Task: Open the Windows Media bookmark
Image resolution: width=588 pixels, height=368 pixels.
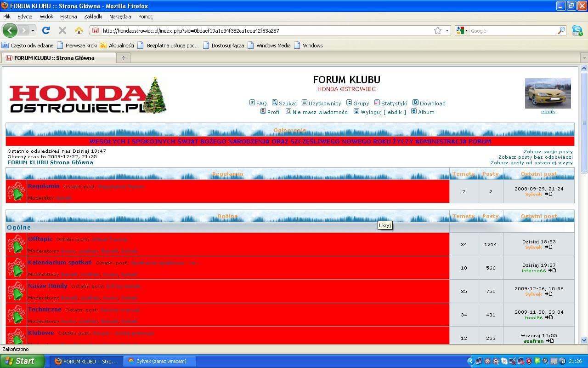Action: coord(269,46)
